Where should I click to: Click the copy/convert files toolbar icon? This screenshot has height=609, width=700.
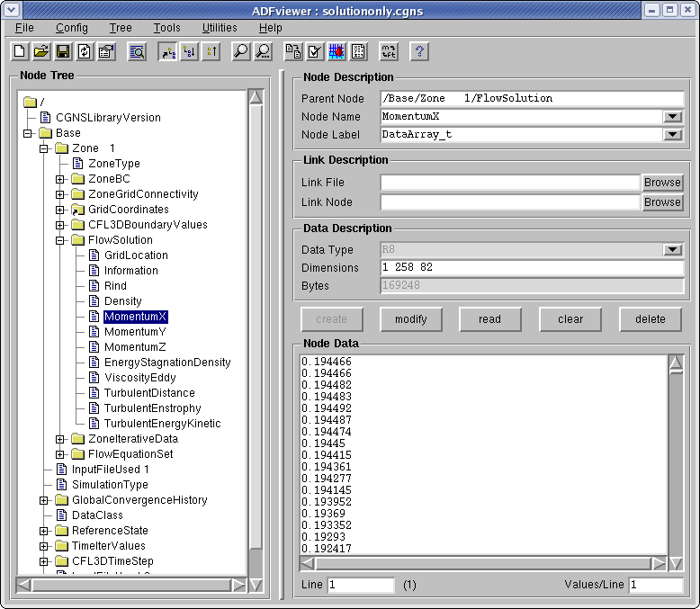tap(293, 52)
